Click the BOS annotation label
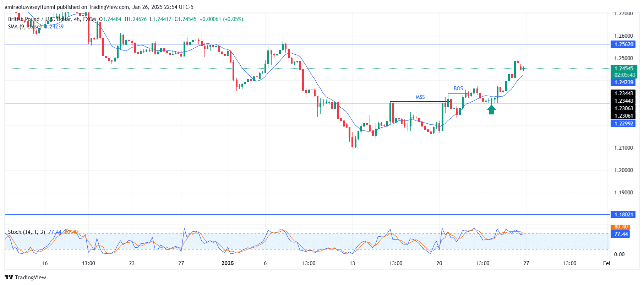Image resolution: width=644 pixels, height=285 pixels. (x=458, y=88)
